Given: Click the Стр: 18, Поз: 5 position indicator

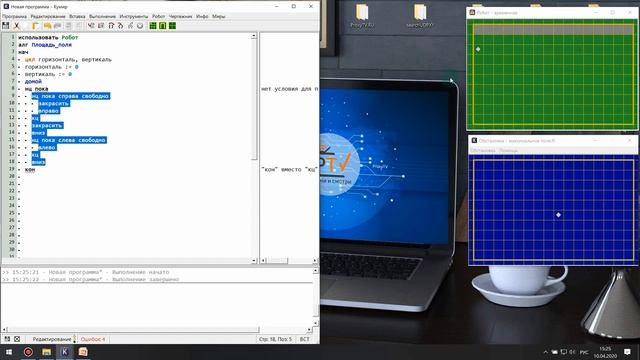Looking at the screenshot, I should click(276, 339).
